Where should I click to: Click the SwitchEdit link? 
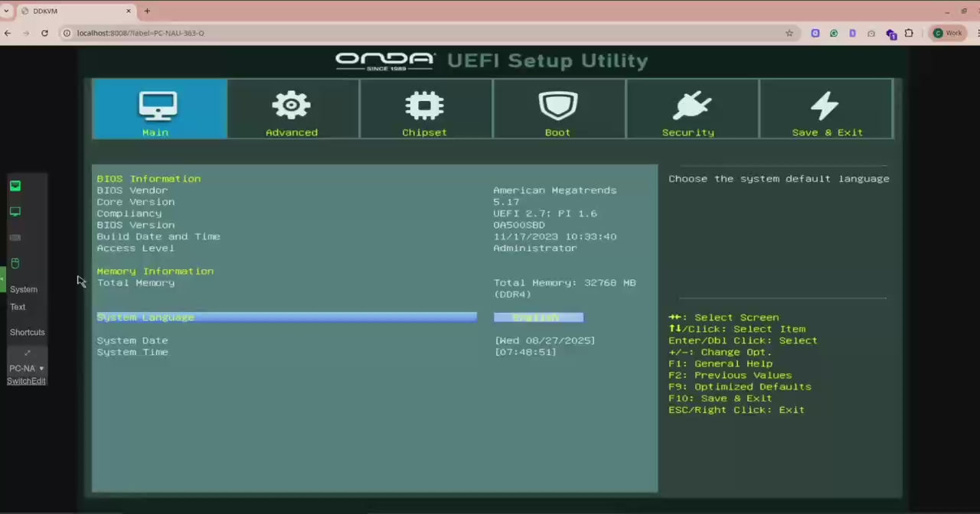26,381
